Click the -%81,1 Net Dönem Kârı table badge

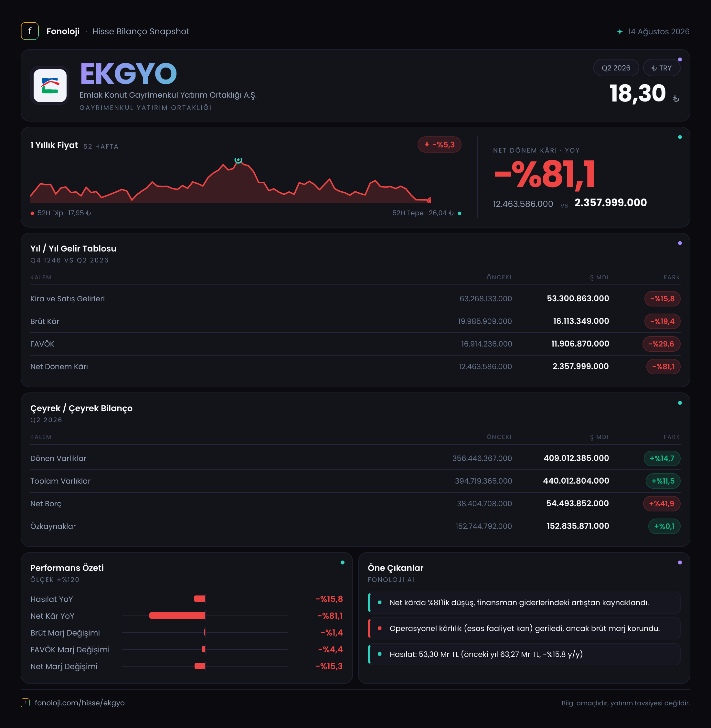click(663, 367)
